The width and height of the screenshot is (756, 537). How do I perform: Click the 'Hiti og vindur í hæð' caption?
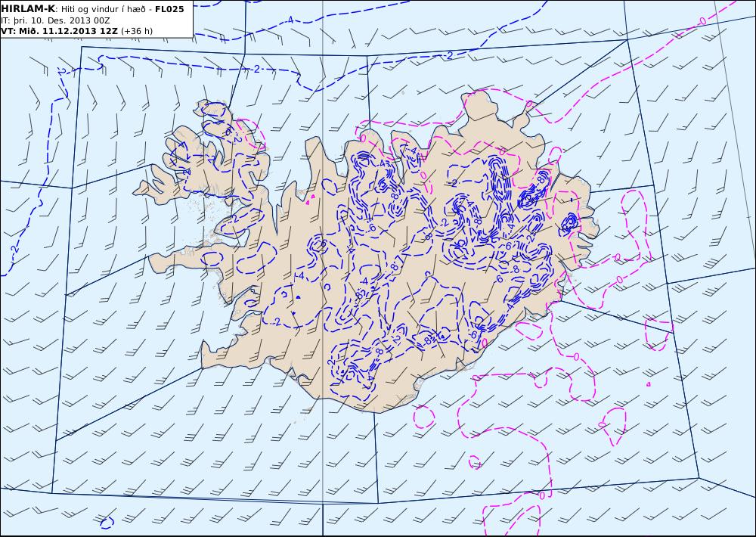pos(103,10)
